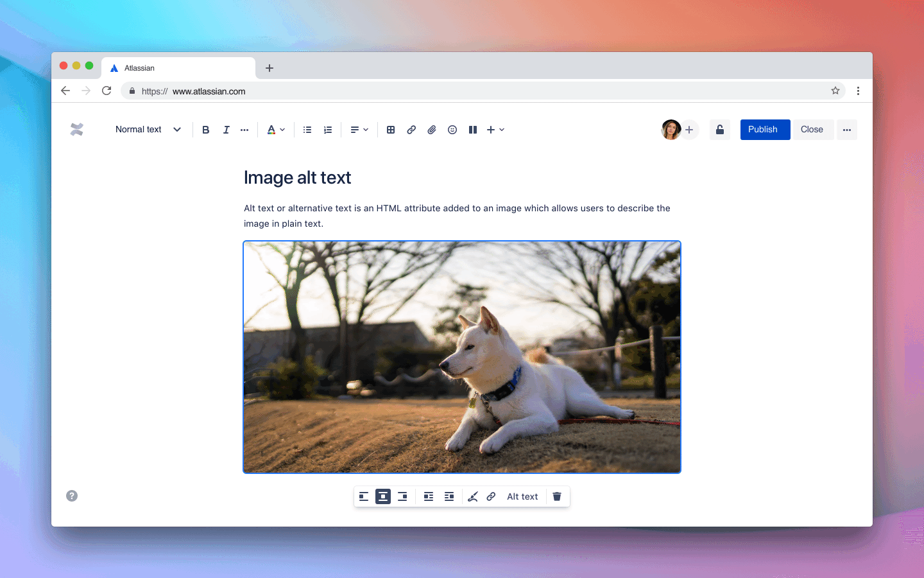This screenshot has height=578, width=924.
Task: Open a new browser tab
Action: [269, 68]
